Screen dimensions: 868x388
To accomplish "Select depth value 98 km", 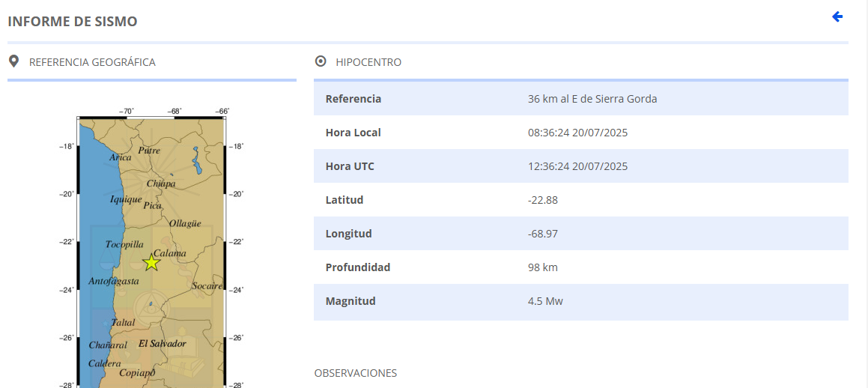I will pos(543,267).
